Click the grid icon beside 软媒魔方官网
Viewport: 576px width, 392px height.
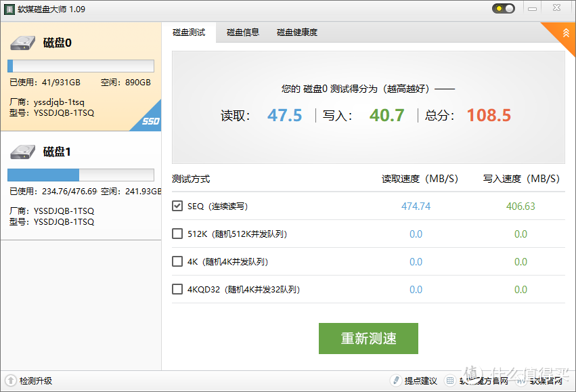(449, 380)
